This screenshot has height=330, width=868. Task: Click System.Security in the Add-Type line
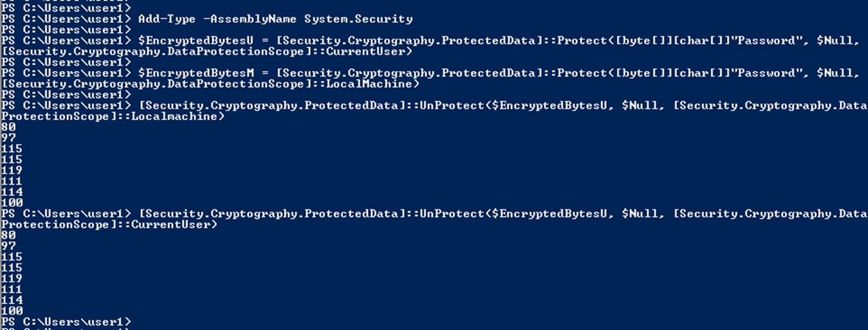coord(358,19)
